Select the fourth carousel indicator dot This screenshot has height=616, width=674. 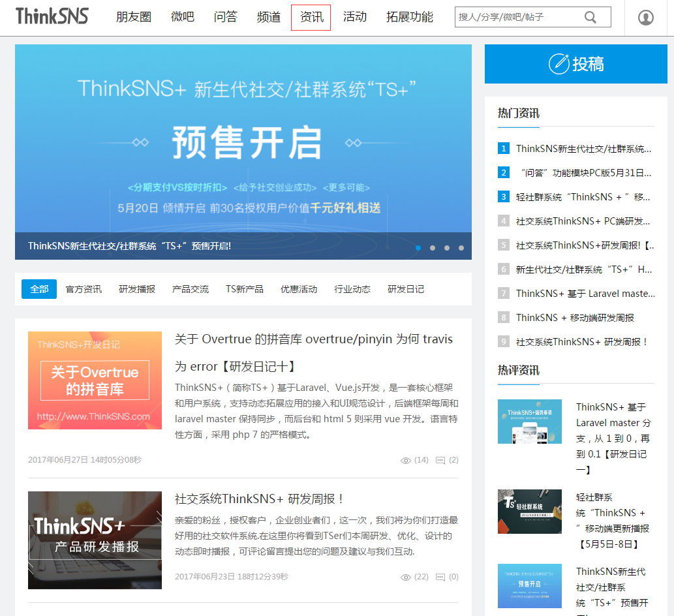[461, 248]
